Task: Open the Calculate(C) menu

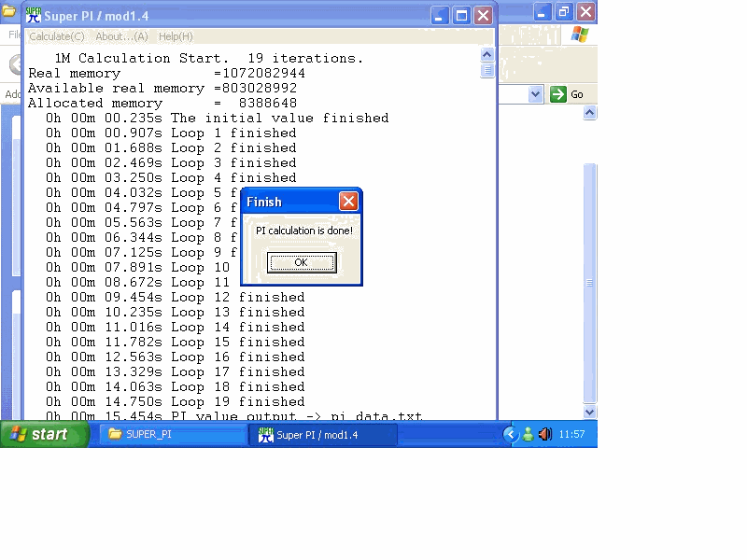Action: tap(57, 36)
